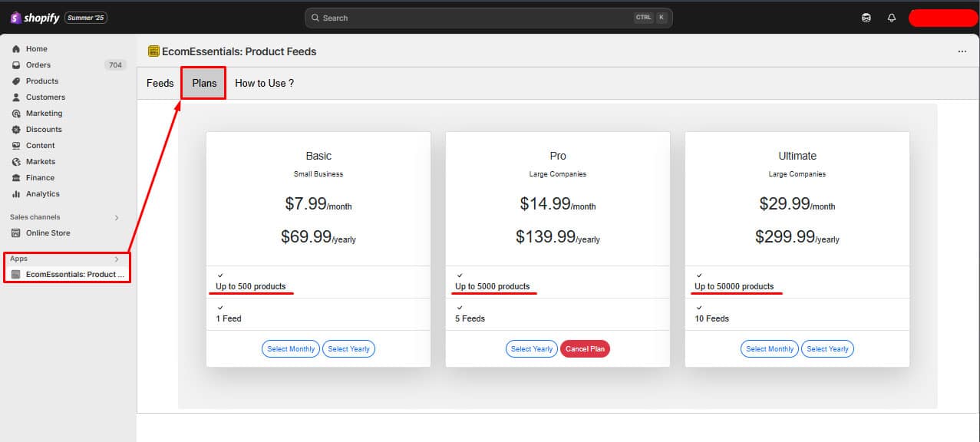Open the Content section icon
The width and height of the screenshot is (980, 442).
[x=16, y=145]
